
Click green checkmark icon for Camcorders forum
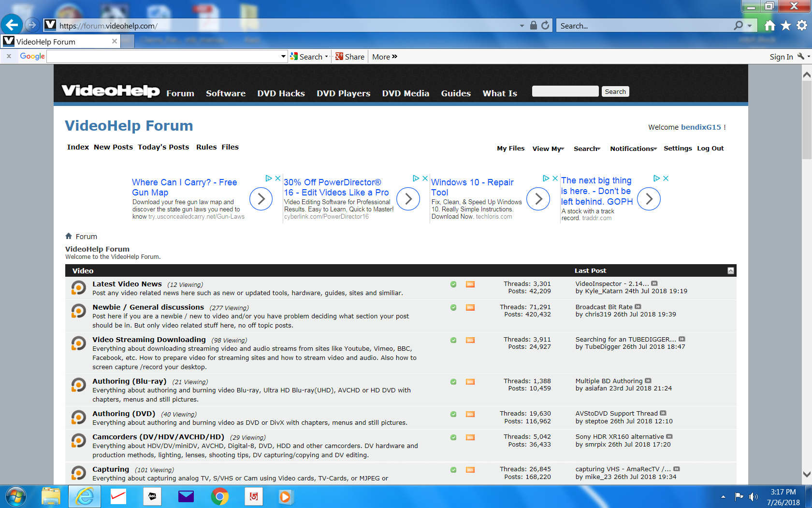(453, 437)
